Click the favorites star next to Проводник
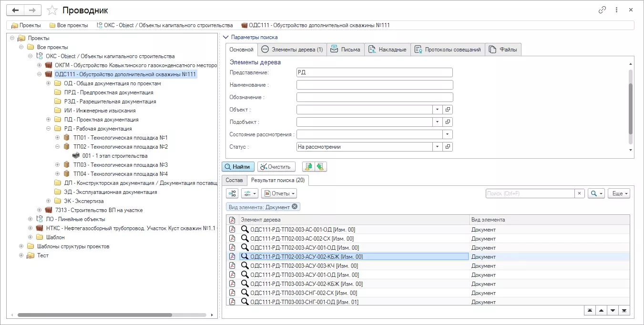Viewport: 644px width, 325px height. point(52,10)
